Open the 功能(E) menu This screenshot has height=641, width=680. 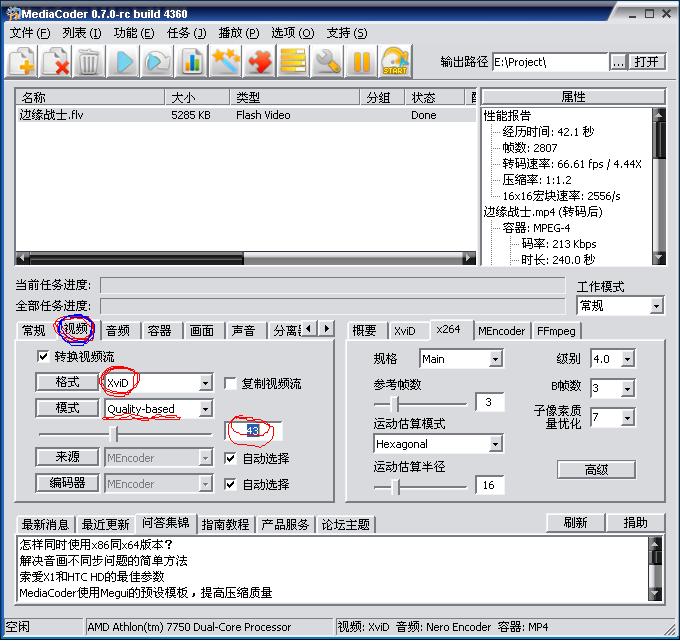coord(134,33)
